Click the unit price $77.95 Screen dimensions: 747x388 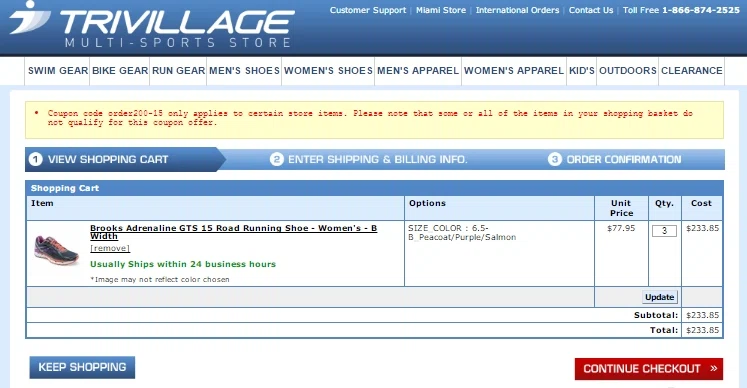tap(621, 228)
